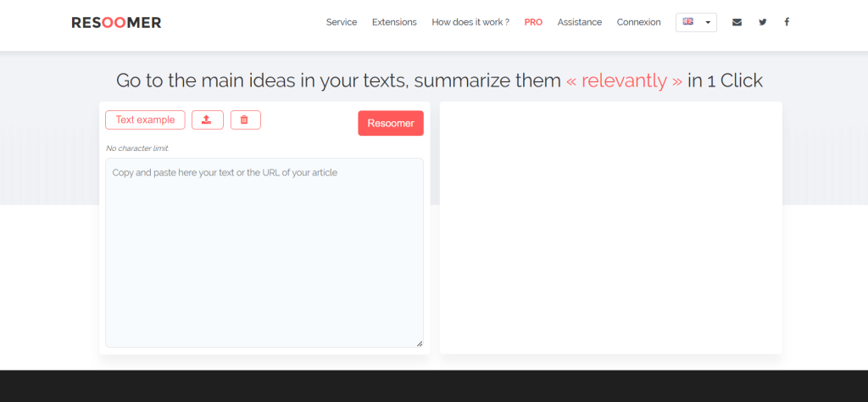Open the Connexion login link
The image size is (868, 402).
tap(639, 22)
